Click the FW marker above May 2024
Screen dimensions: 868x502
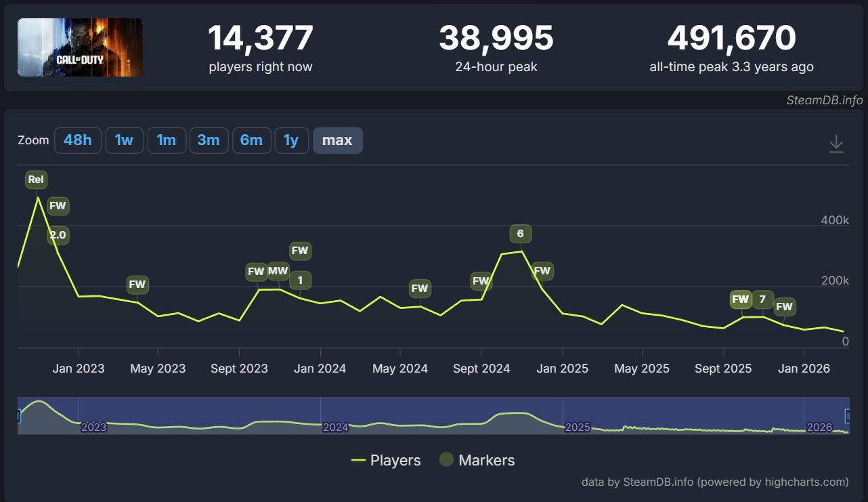(420, 288)
